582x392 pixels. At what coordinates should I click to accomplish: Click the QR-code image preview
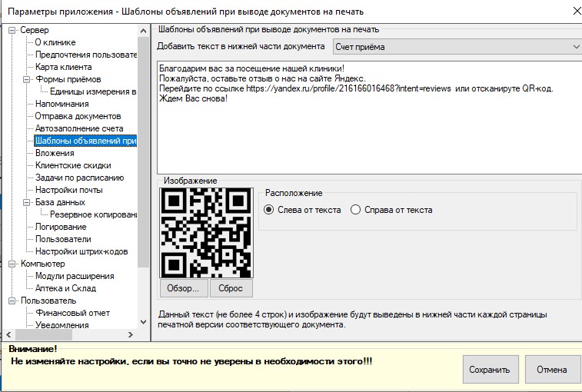pos(206,233)
